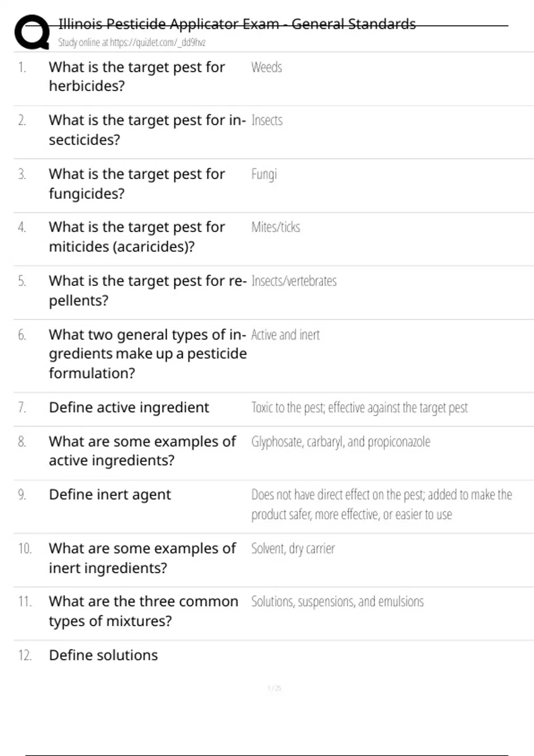Select the 'Define solutions' term
The width and height of the screenshot is (534, 756).
click(103, 655)
